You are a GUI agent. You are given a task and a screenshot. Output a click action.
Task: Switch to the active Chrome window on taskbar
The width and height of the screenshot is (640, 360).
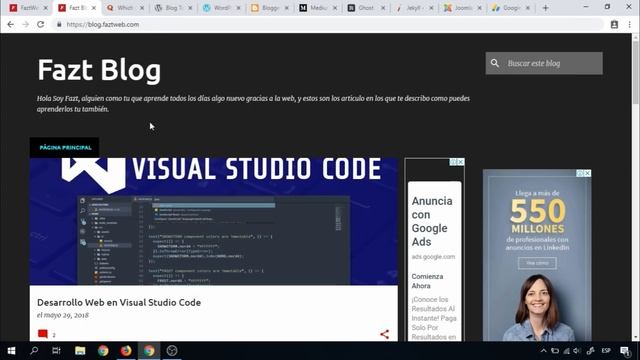149,351
